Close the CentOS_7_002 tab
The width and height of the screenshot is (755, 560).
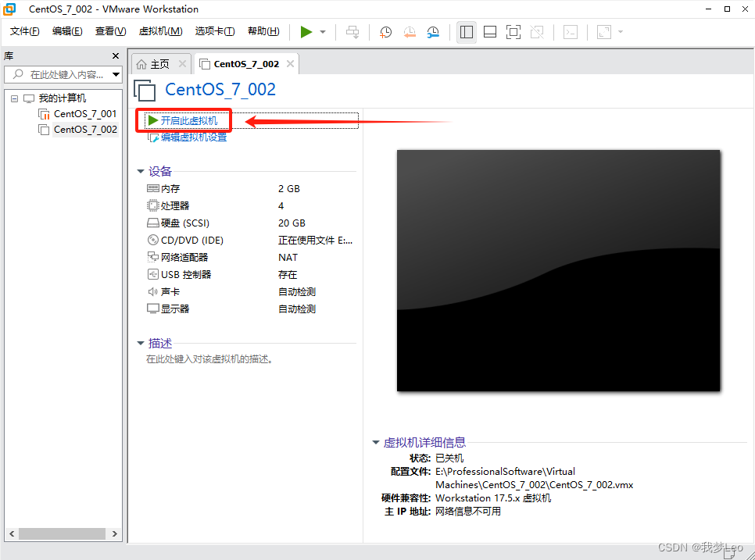pos(290,63)
